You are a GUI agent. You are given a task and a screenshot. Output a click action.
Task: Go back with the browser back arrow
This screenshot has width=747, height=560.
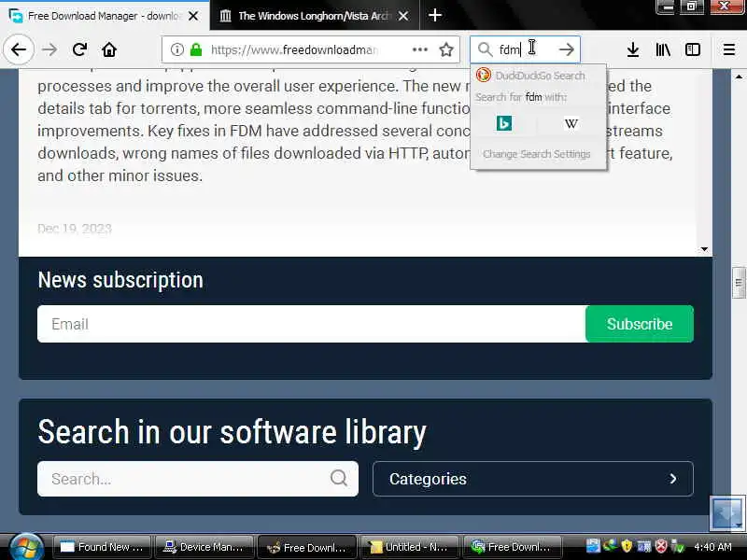19,49
